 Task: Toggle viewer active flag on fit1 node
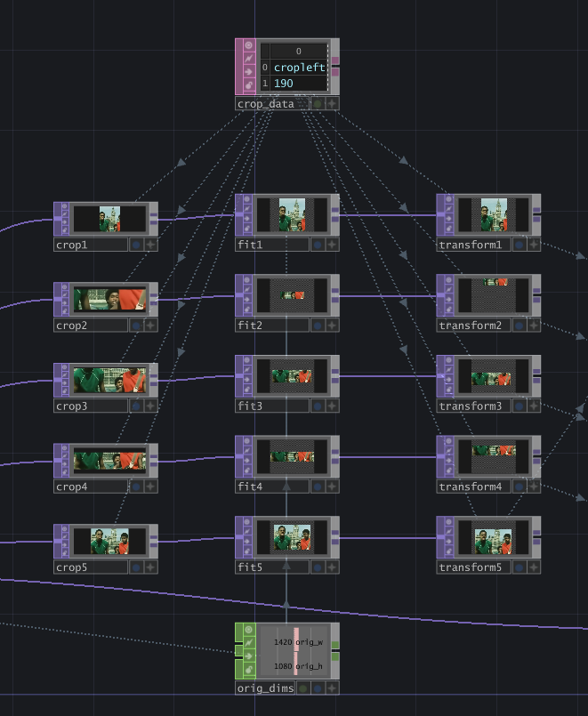(x=248, y=200)
